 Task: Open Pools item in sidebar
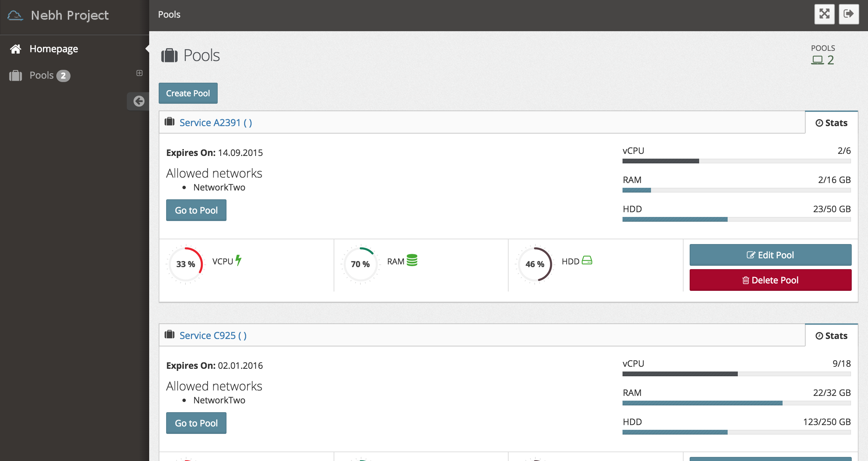pos(41,75)
